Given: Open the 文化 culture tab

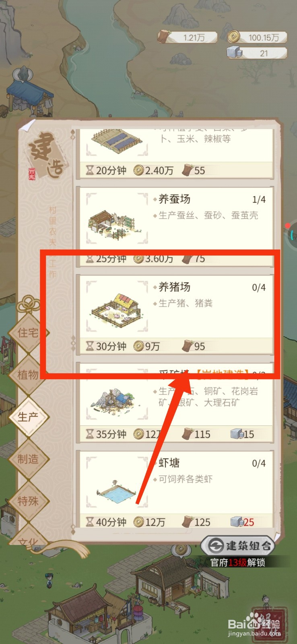Looking at the screenshot, I should (x=28, y=537).
